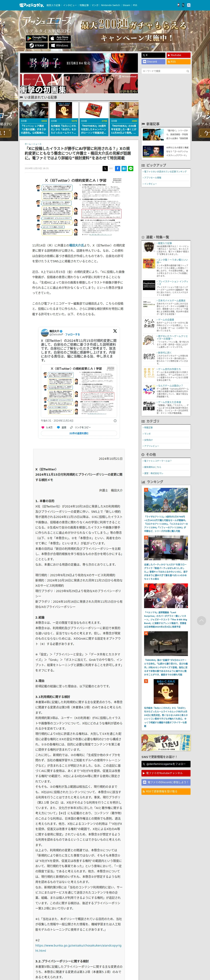
Task: Open ホーム breadcrumb link
Action: (x=28, y=144)
